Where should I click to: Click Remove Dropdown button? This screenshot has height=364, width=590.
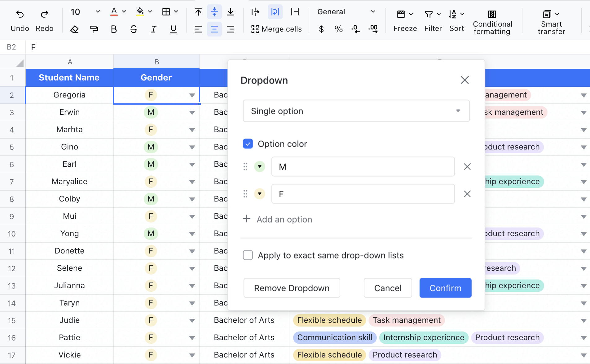292,288
